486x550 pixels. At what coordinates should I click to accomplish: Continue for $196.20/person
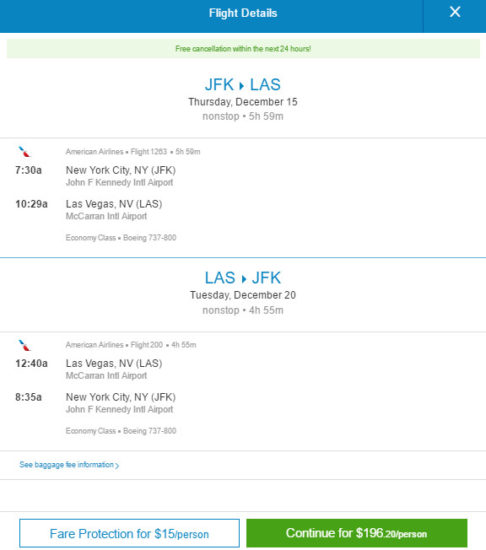(357, 533)
